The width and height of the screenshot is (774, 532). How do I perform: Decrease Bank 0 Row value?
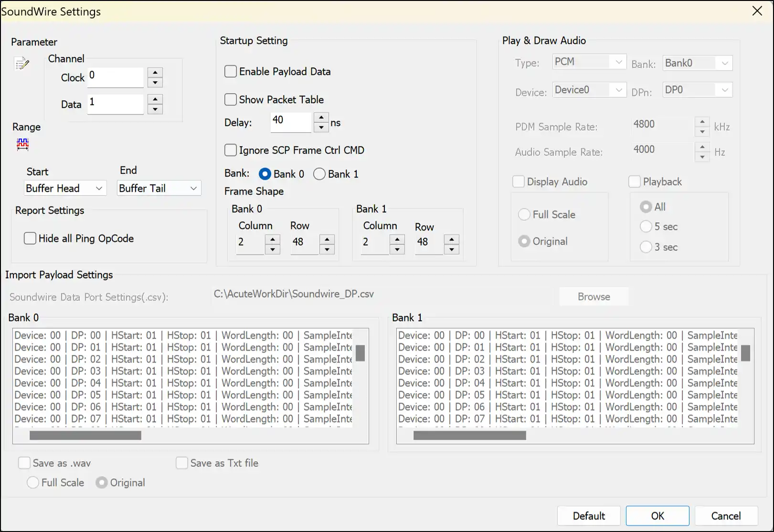(327, 249)
